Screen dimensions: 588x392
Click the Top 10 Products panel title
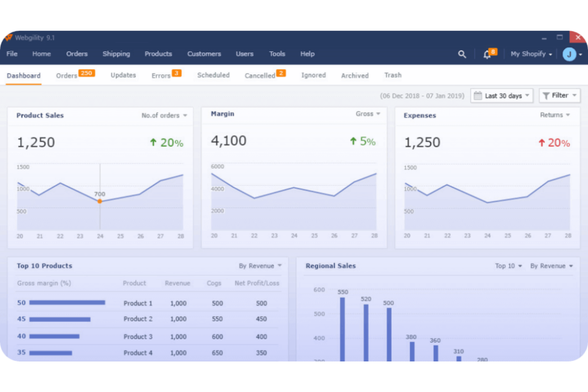click(x=44, y=266)
